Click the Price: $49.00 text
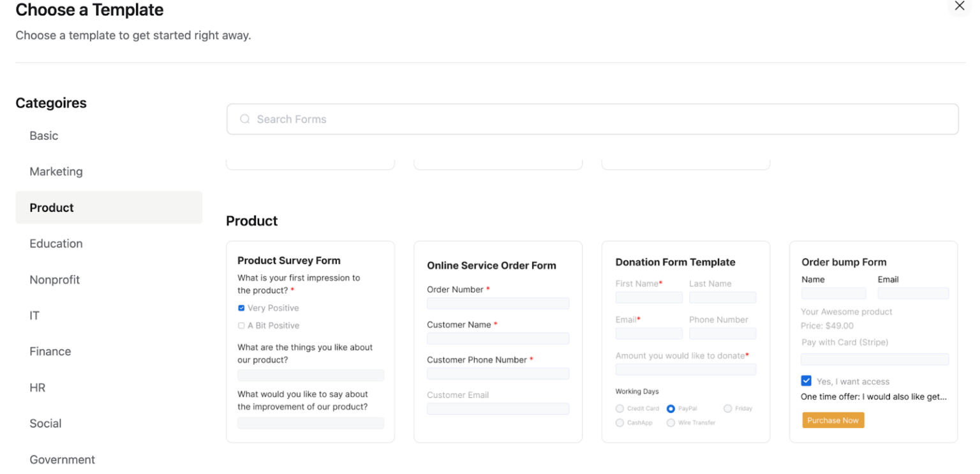Screen dimensions: 980x474 pyautogui.click(x=828, y=325)
